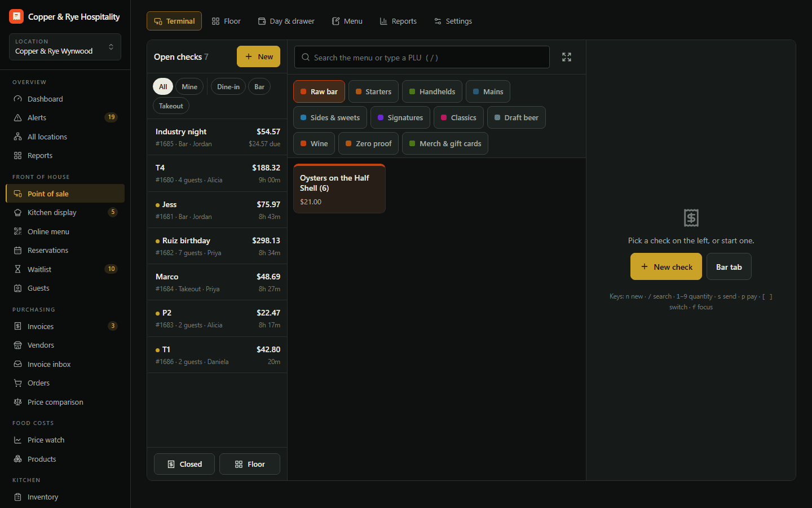Filter open checks by Mine
This screenshot has height=508, width=812.
click(x=189, y=86)
